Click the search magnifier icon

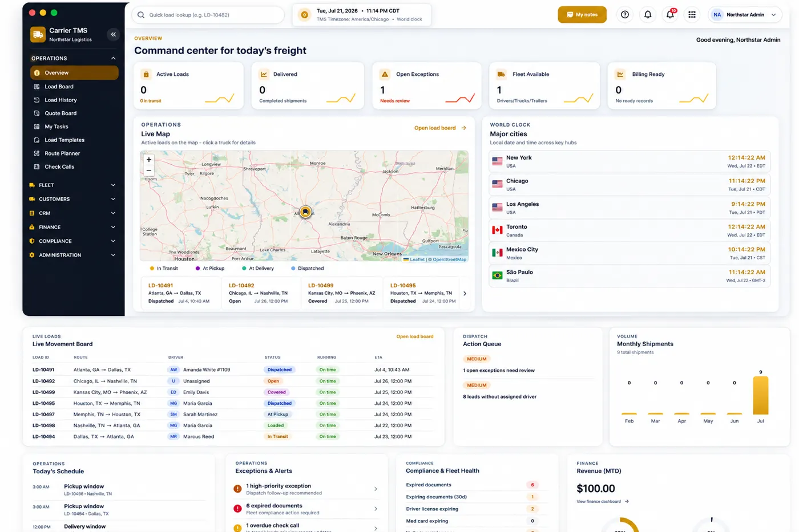click(141, 15)
